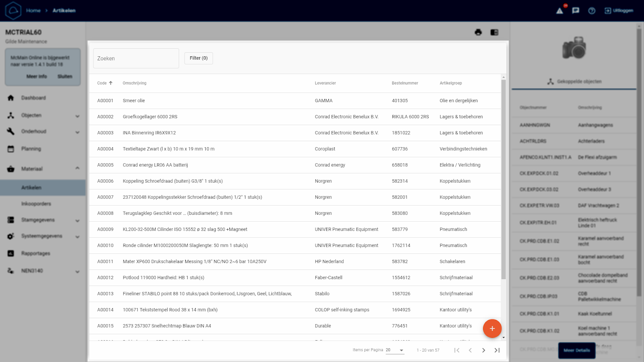Click the help question mark icon
The height and width of the screenshot is (362, 644).
592,11
